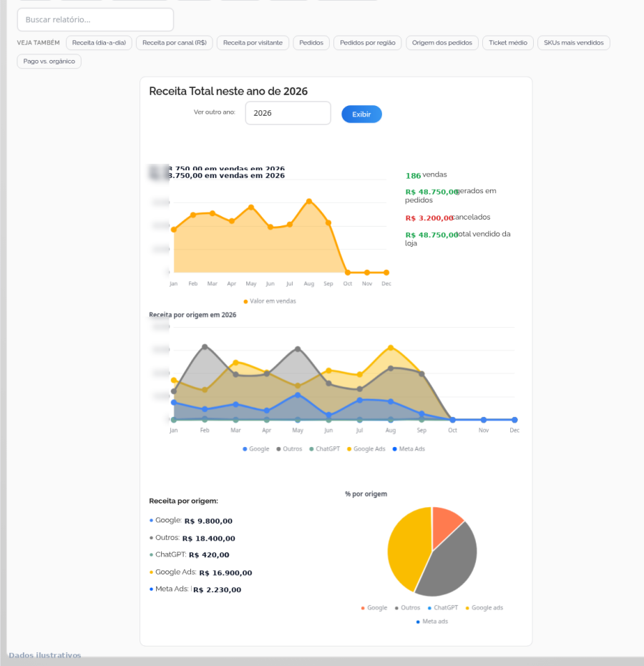This screenshot has height=666, width=644.
Task: Click Google: R$ 9.800,00 row
Action: [x=191, y=521]
